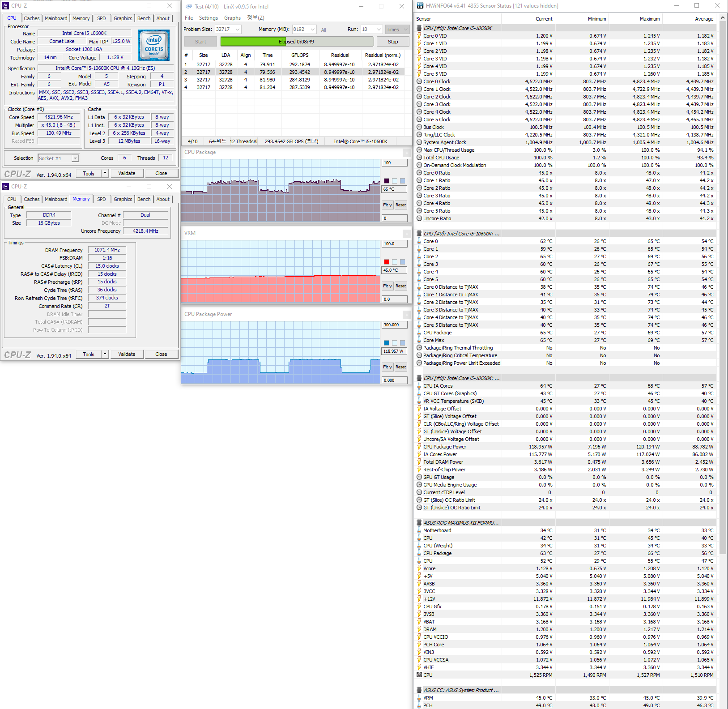Expand the Run count dropdown in LinX

pos(379,30)
